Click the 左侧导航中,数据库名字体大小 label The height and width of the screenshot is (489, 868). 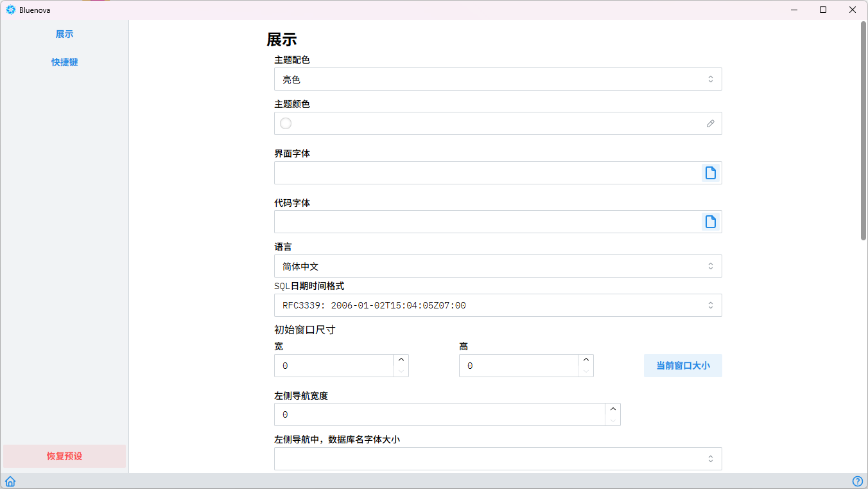click(x=337, y=440)
